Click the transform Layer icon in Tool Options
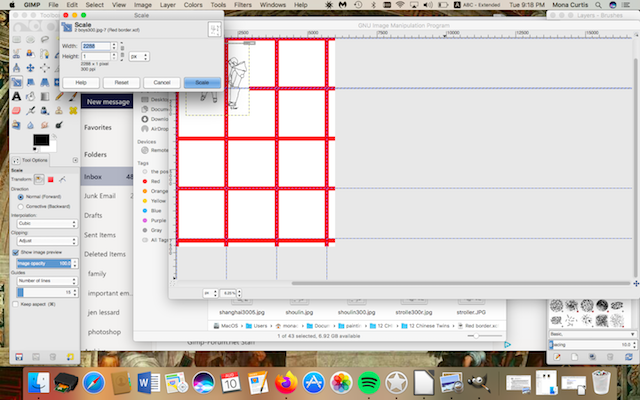 (38, 178)
